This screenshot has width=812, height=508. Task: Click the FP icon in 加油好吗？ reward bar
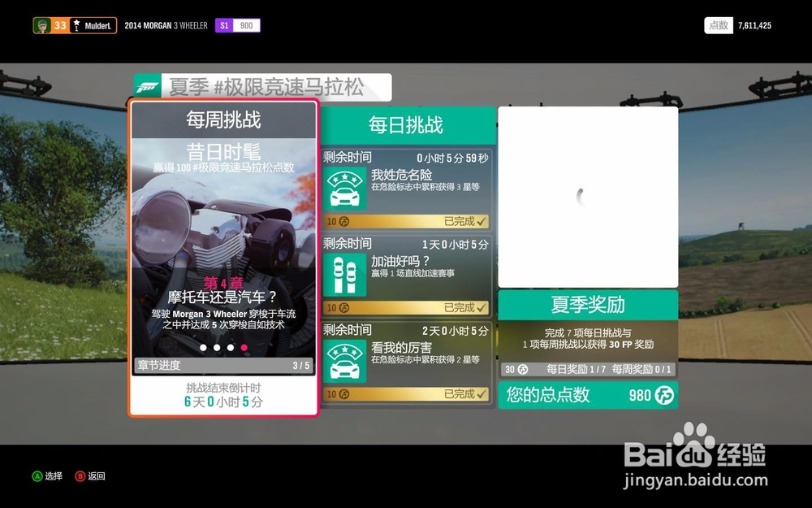[x=343, y=308]
